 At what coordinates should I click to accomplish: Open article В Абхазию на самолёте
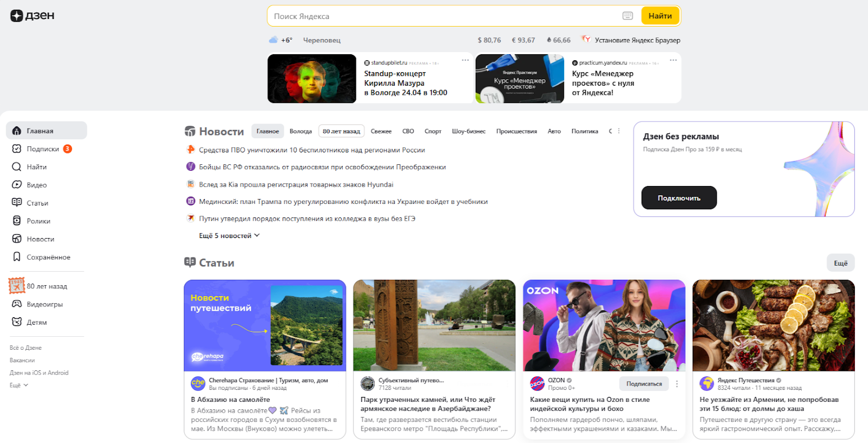pos(231,400)
